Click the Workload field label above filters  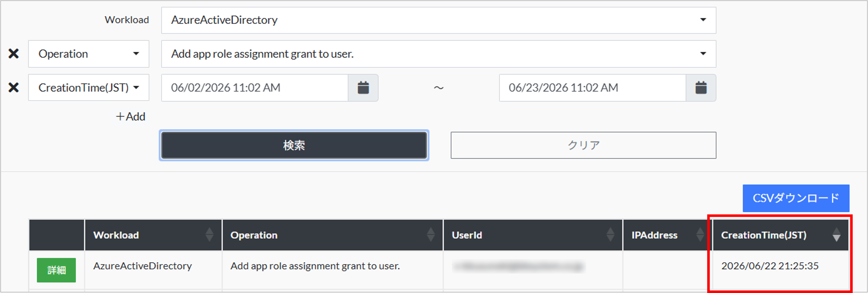pos(127,20)
